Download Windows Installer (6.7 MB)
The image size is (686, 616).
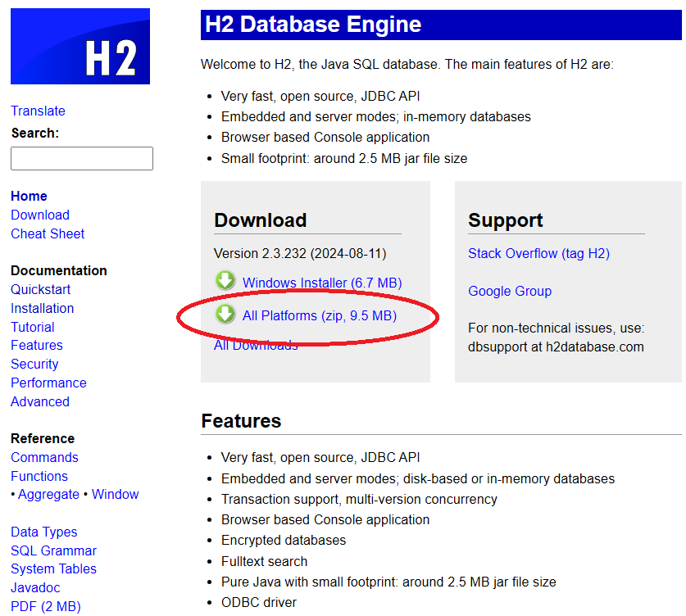click(x=322, y=283)
